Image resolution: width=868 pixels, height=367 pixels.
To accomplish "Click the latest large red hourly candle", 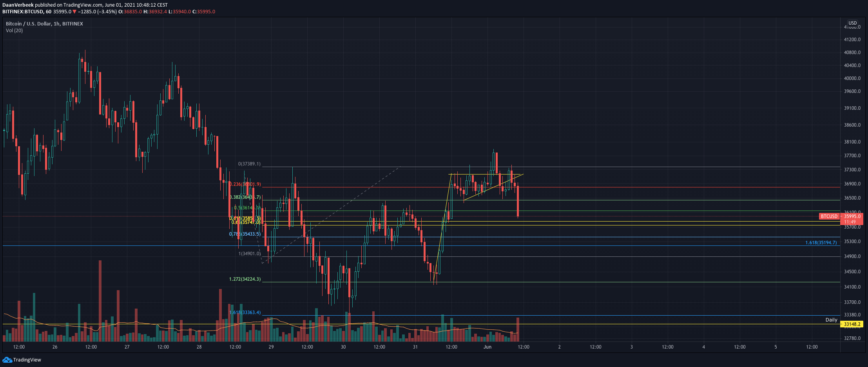I will [518, 201].
